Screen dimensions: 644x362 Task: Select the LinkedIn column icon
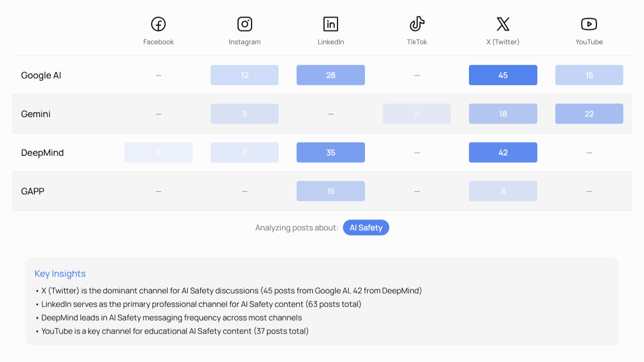[330, 24]
